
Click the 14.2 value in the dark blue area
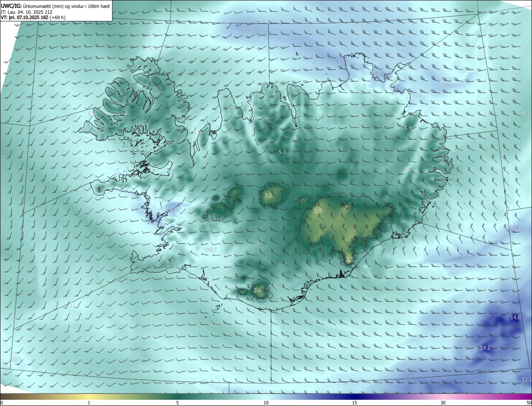(485, 348)
